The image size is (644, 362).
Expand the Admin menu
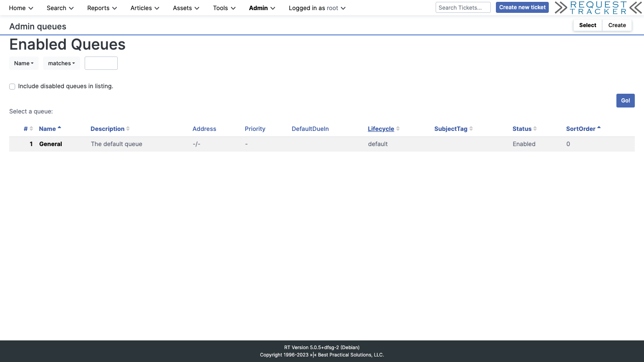pyautogui.click(x=262, y=8)
